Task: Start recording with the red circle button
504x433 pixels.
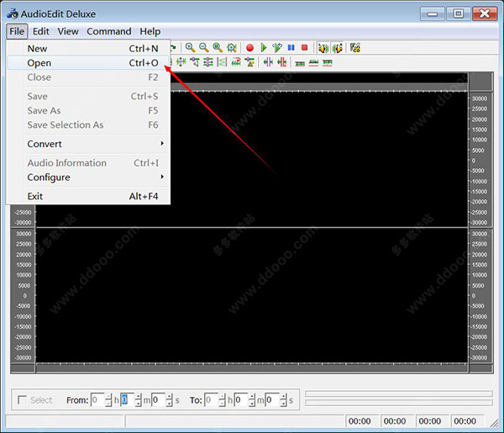Action: [249, 48]
